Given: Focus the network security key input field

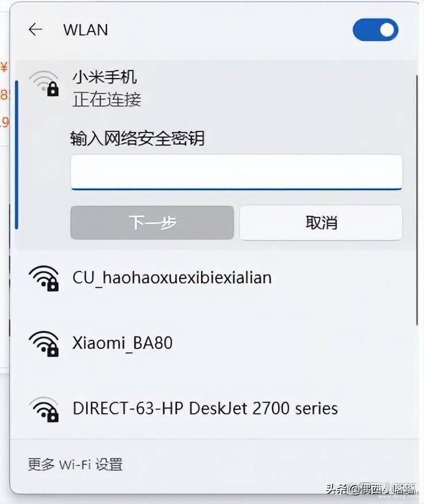Looking at the screenshot, I should click(x=237, y=172).
